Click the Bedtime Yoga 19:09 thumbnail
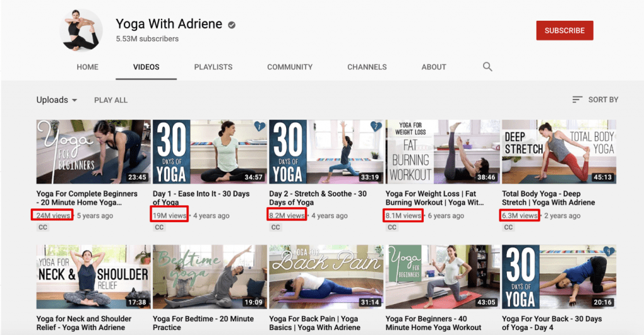Image resolution: width=644 pixels, height=335 pixels. click(x=210, y=276)
